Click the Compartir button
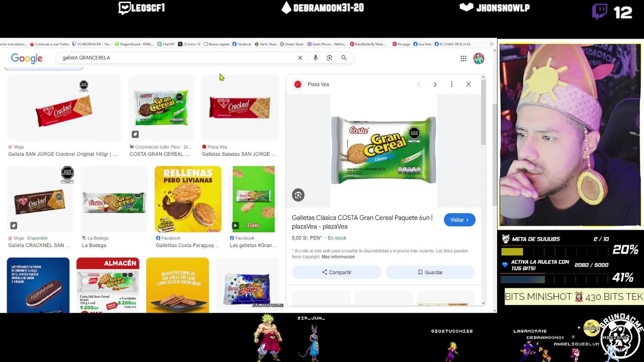 [337, 273]
